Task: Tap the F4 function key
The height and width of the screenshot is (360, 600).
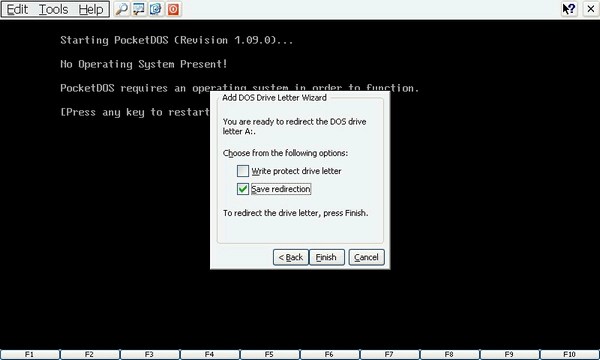Action: pyautogui.click(x=210, y=355)
